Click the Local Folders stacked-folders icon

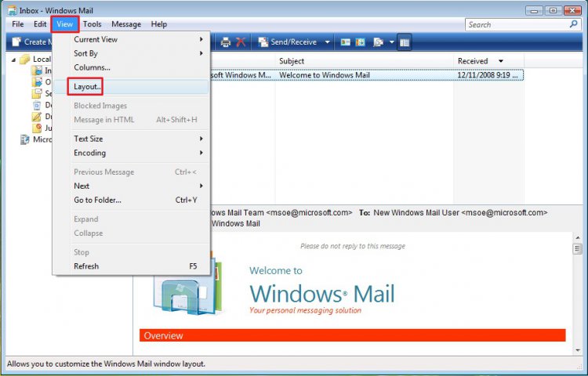(x=25, y=60)
